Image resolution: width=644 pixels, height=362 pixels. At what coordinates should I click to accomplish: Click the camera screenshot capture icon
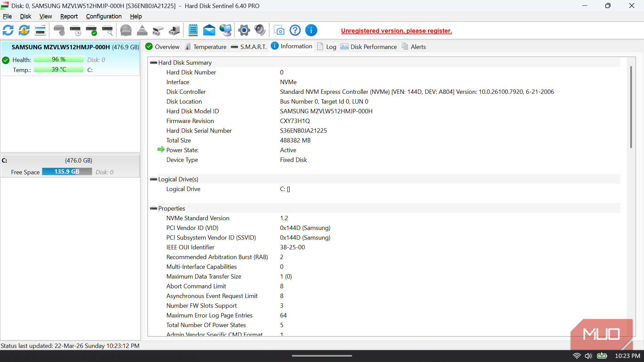pyautogui.click(x=279, y=31)
